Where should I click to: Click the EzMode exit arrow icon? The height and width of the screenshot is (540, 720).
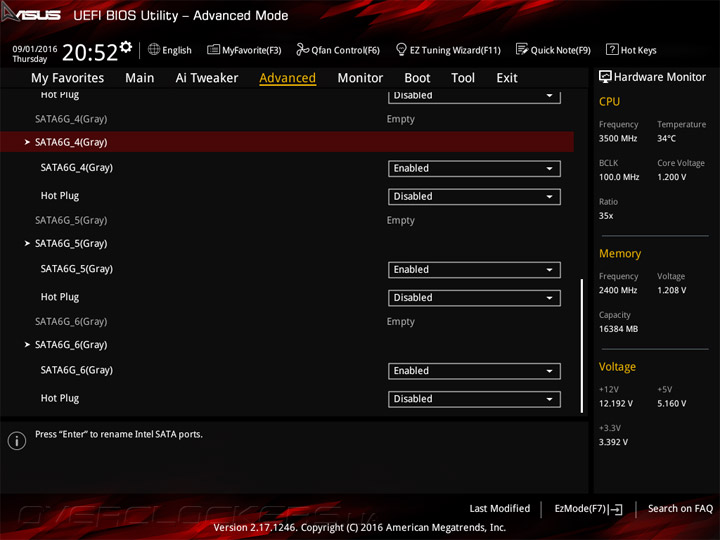pyautogui.click(x=617, y=509)
